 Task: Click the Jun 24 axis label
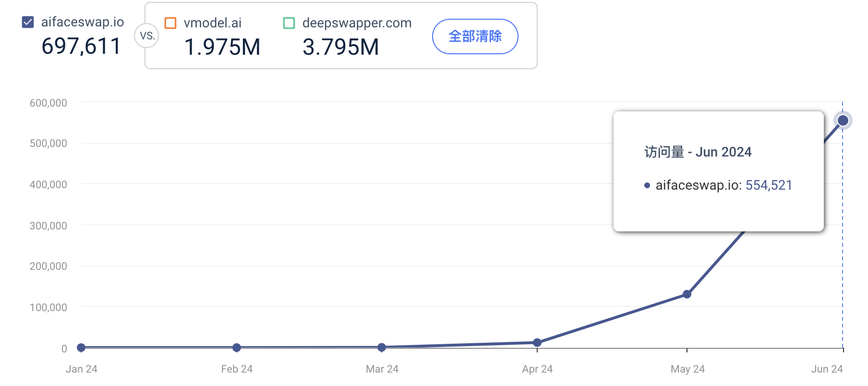tap(827, 369)
